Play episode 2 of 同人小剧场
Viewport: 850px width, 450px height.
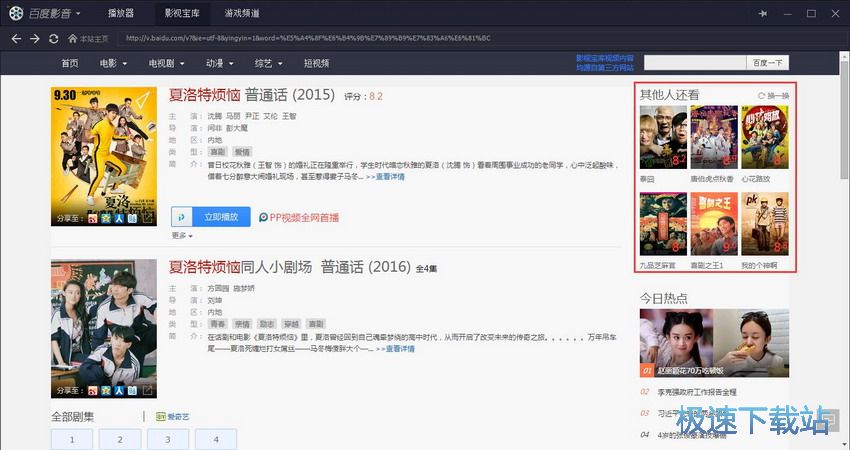coord(120,439)
